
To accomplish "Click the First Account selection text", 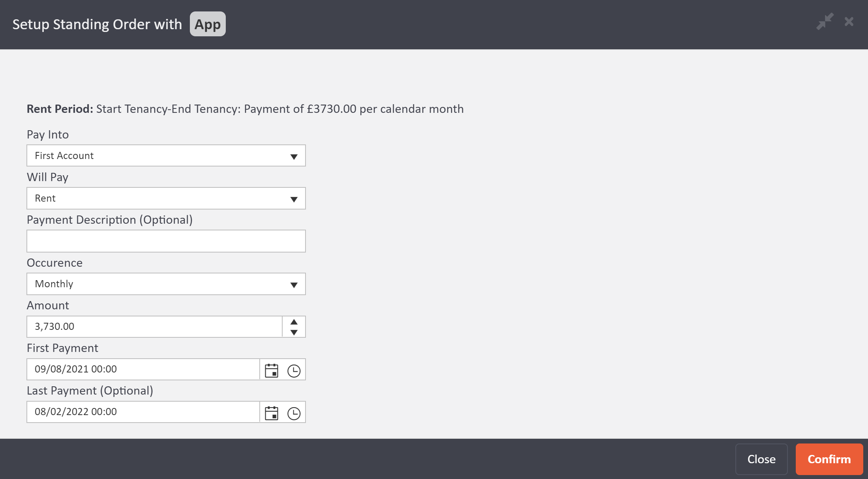I will (64, 156).
